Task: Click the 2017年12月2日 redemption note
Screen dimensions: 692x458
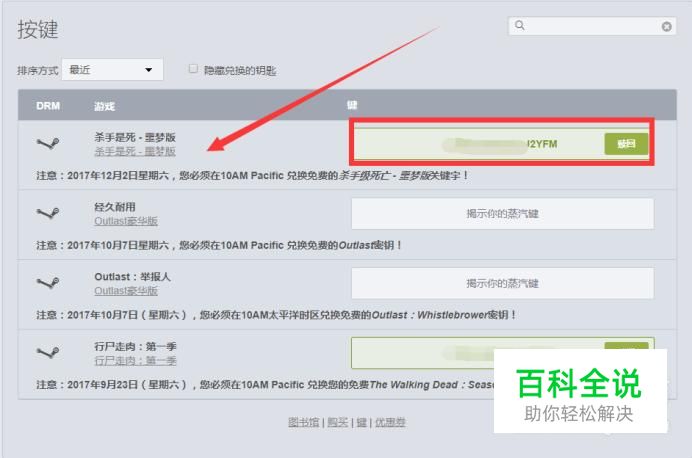Action: 252,176
